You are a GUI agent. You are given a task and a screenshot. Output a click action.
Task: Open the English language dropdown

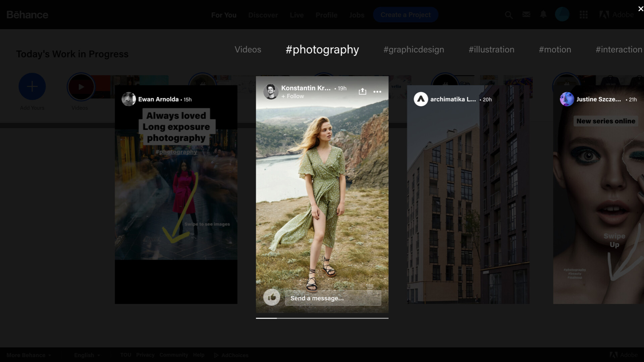[87, 355]
